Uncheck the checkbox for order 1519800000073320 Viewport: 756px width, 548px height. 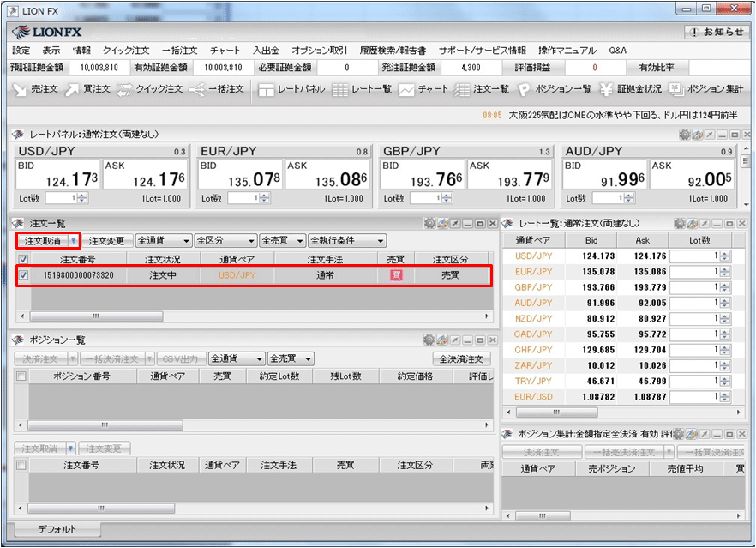(x=23, y=275)
